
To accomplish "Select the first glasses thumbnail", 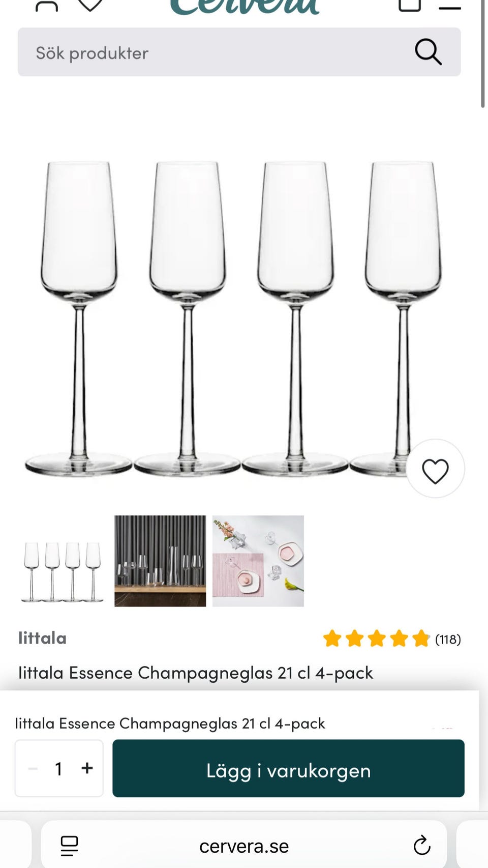I will [62, 561].
